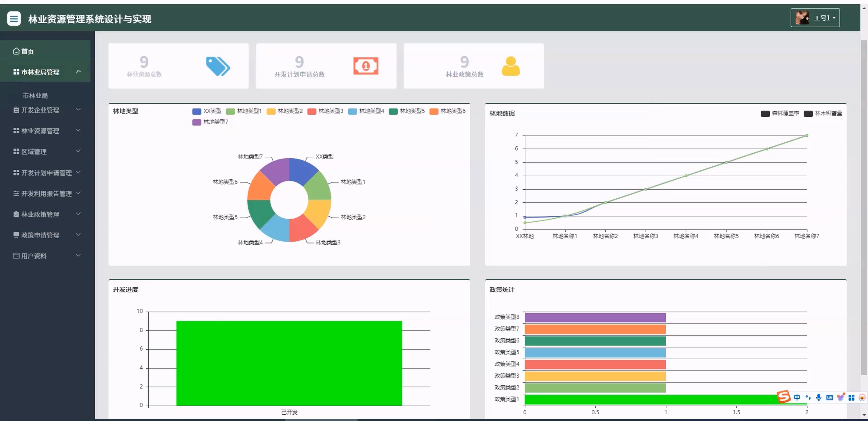Click the microphone icon in input method bar

pyautogui.click(x=818, y=397)
